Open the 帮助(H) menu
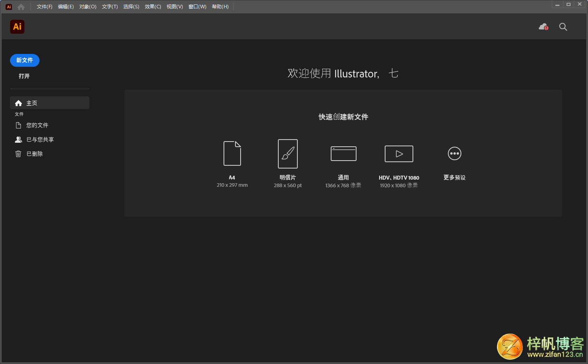This screenshot has height=364, width=588. pos(220,7)
